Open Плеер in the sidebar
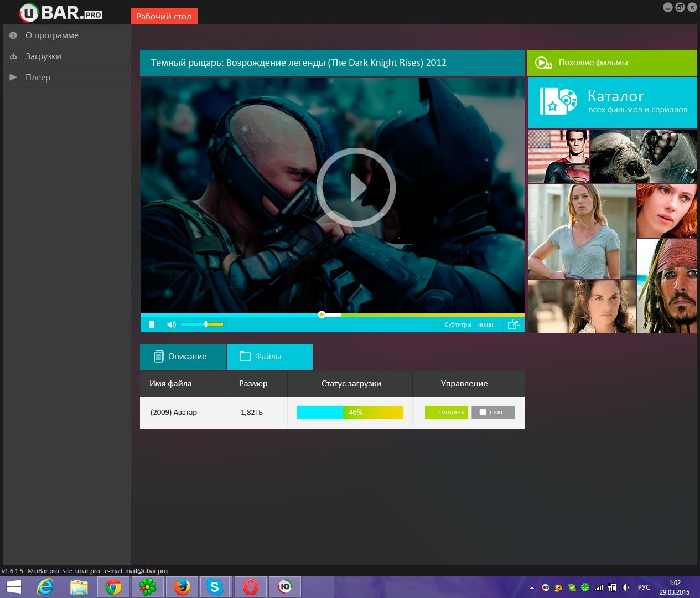 (x=38, y=78)
